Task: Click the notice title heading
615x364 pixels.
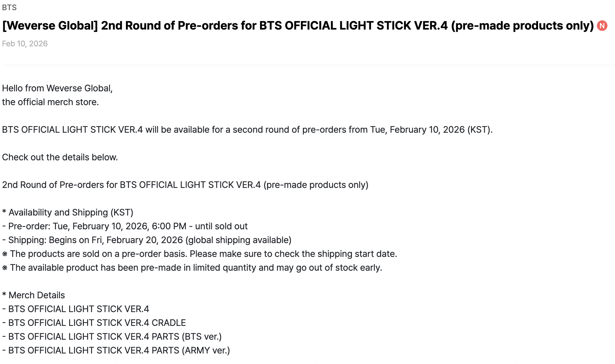Action: pyautogui.click(x=298, y=26)
